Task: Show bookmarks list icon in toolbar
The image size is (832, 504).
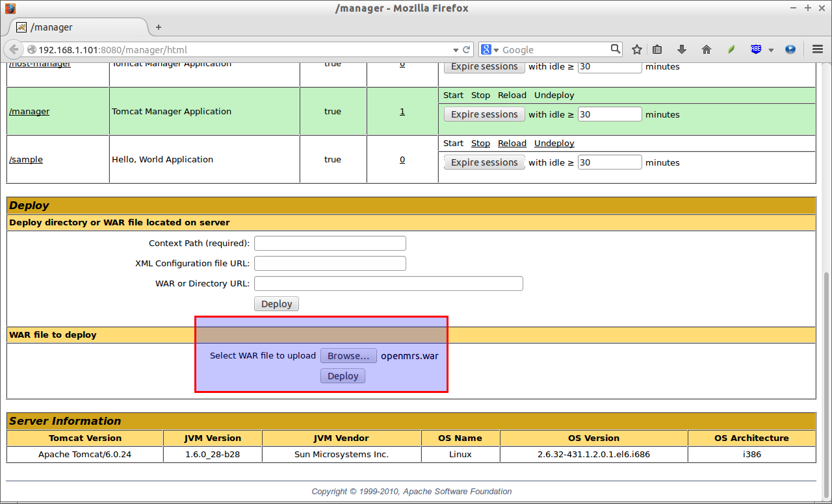Action: (x=657, y=49)
